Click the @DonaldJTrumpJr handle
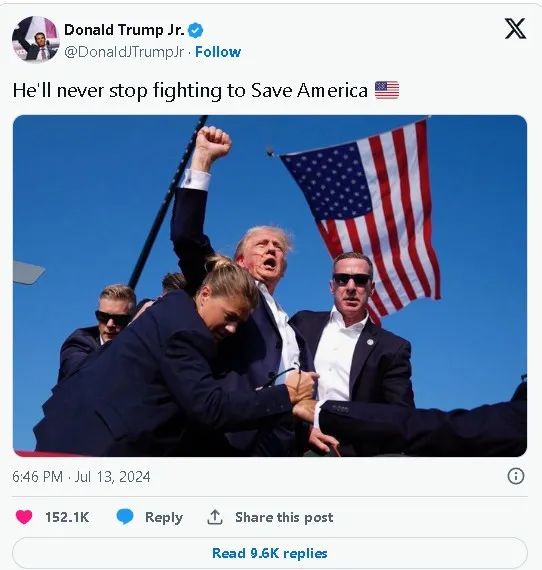This screenshot has height=570, width=542. click(x=124, y=52)
